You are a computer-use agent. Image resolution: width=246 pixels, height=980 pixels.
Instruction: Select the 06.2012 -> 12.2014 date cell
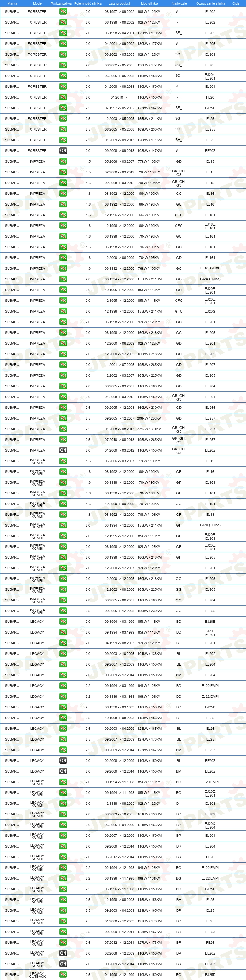[120, 857]
